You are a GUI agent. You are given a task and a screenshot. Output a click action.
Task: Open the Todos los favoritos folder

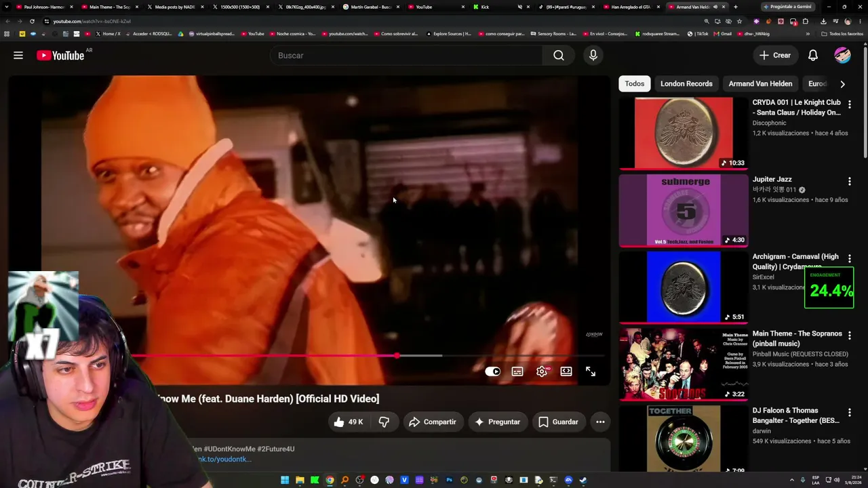[842, 33]
